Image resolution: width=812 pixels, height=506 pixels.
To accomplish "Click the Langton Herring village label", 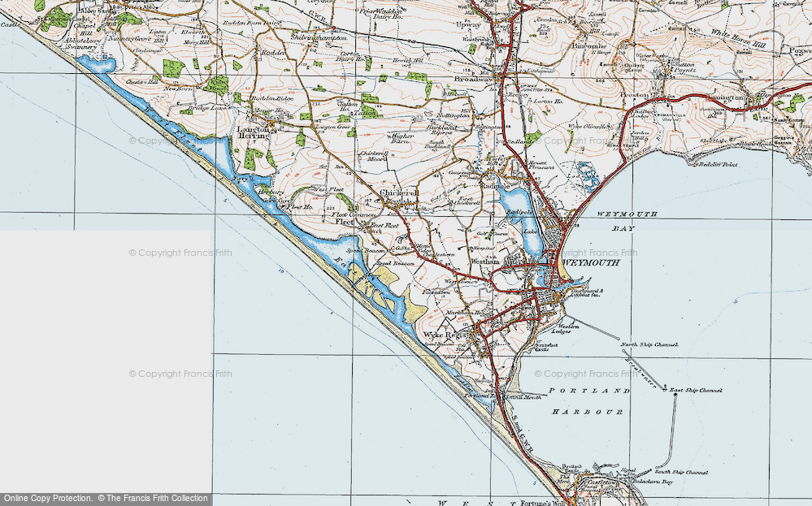I will [x=254, y=132].
